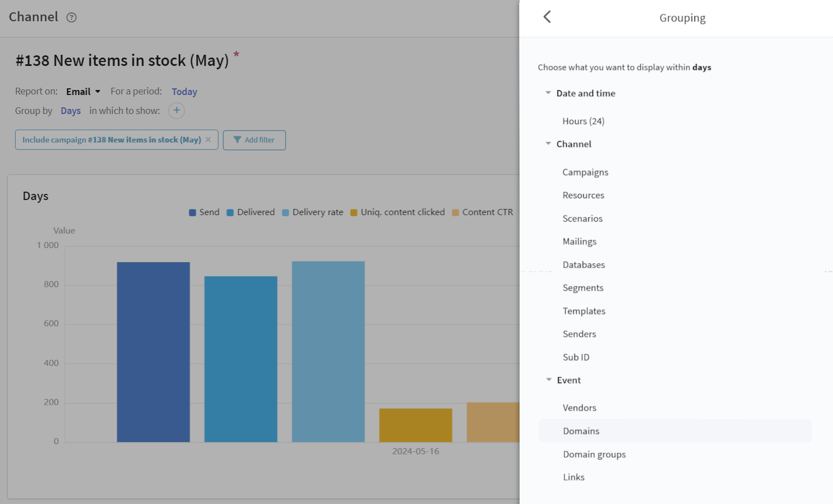Toggle the Send series in chart legend
Image resolution: width=833 pixels, height=504 pixels.
coord(204,212)
